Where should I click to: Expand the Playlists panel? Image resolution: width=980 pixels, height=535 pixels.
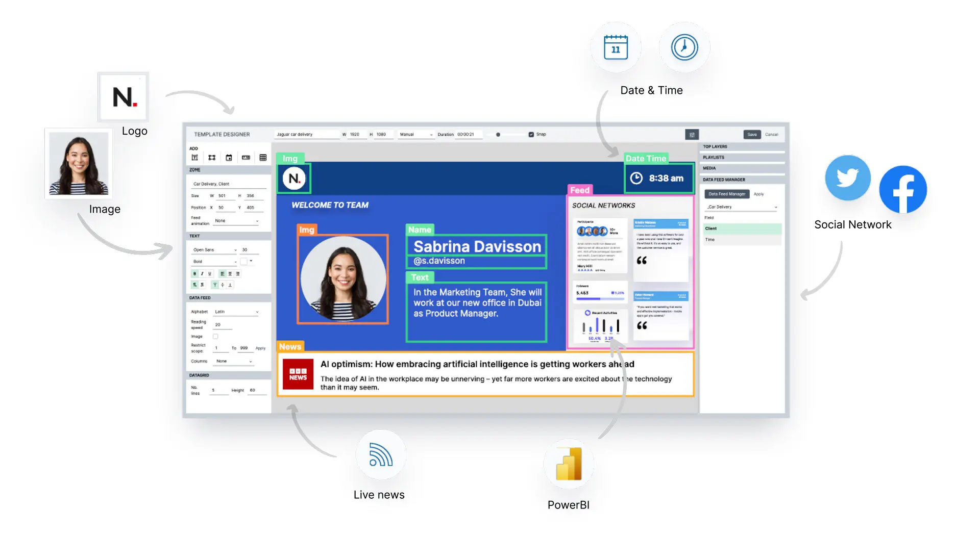742,158
